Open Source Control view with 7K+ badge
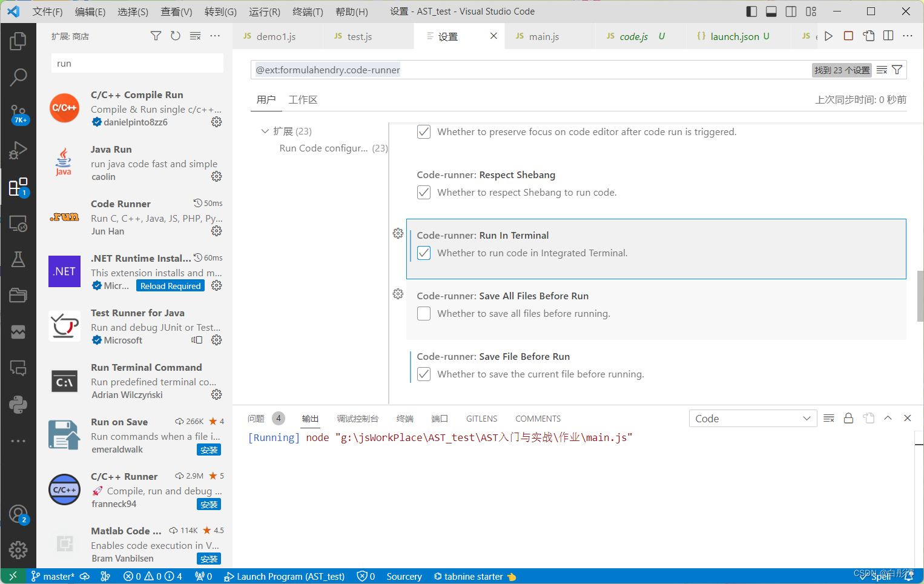 tap(18, 113)
